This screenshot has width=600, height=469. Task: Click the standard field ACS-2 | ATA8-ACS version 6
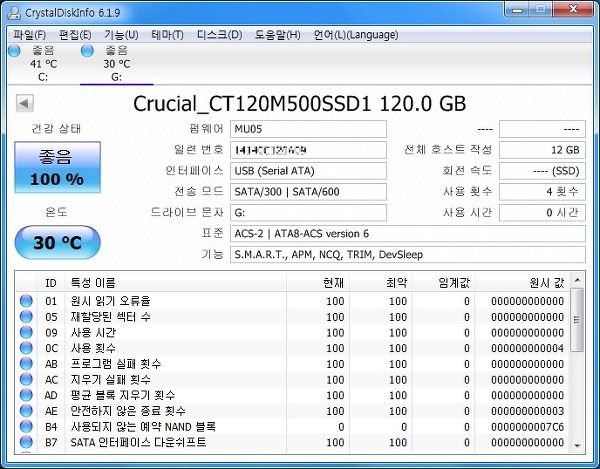[x=408, y=233]
